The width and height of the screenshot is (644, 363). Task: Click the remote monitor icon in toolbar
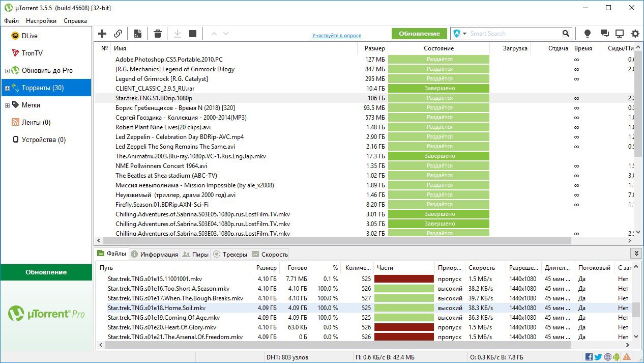pyautogui.click(x=620, y=34)
